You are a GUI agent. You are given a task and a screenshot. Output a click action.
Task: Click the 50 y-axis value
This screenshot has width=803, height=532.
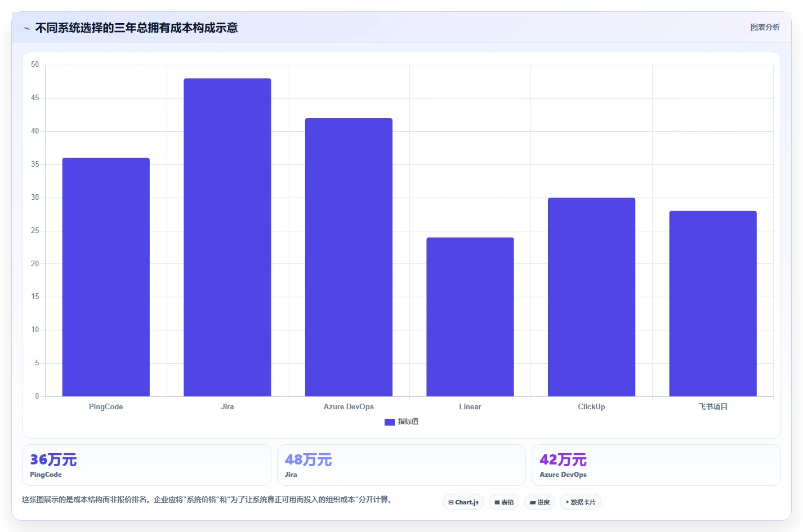point(35,65)
